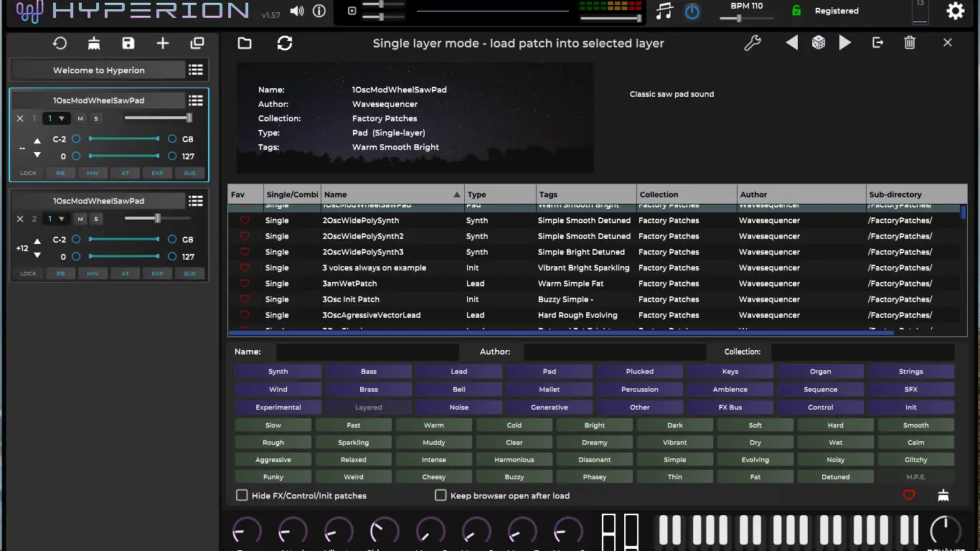Refresh the patch list with the reload icon
Image resolution: width=980 pixels, height=551 pixels.
[x=285, y=43]
